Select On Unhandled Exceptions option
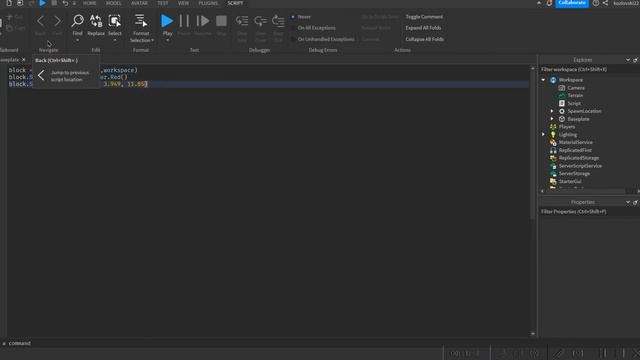This screenshot has width=640, height=360. coord(293,39)
